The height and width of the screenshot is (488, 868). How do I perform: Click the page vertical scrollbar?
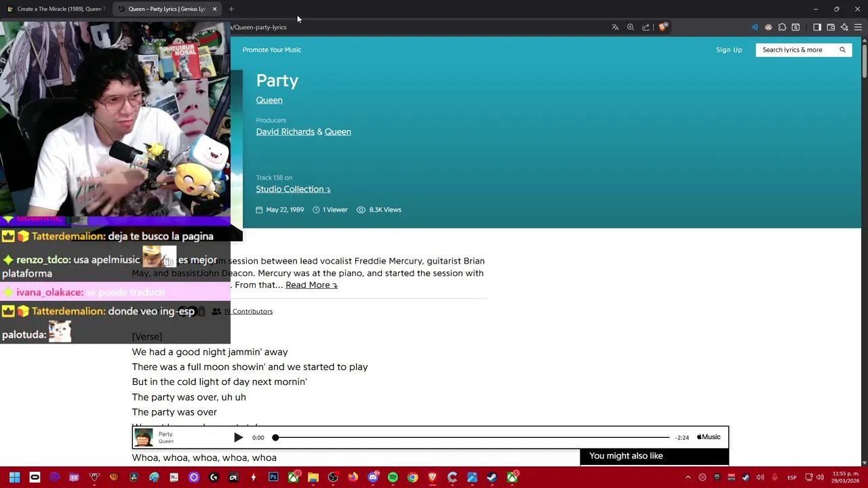click(864, 61)
